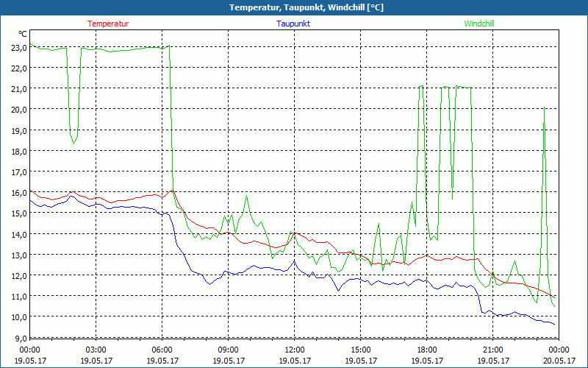This screenshot has height=368, width=588.
Task: Click the 15:00 time axis label
Action: (360, 350)
